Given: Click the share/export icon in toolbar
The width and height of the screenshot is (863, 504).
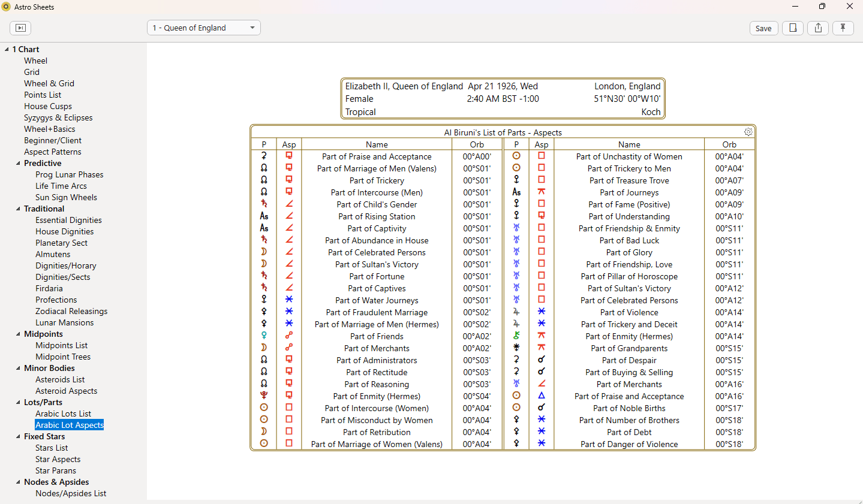Looking at the screenshot, I should 818,28.
